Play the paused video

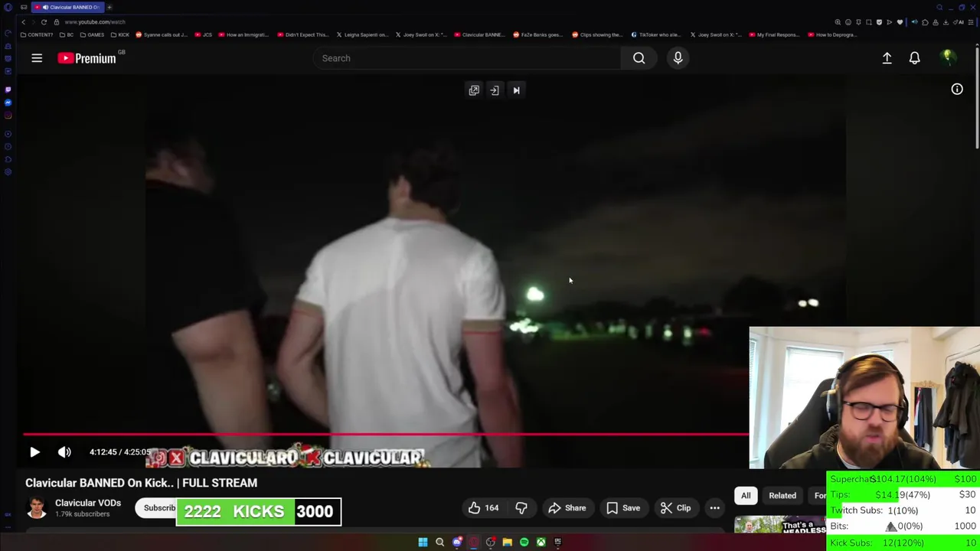(34, 452)
